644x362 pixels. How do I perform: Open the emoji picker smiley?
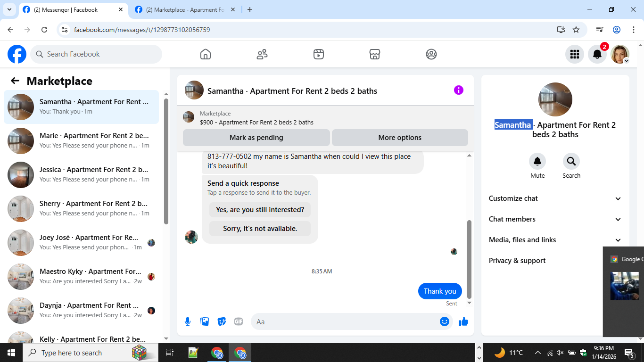(445, 321)
